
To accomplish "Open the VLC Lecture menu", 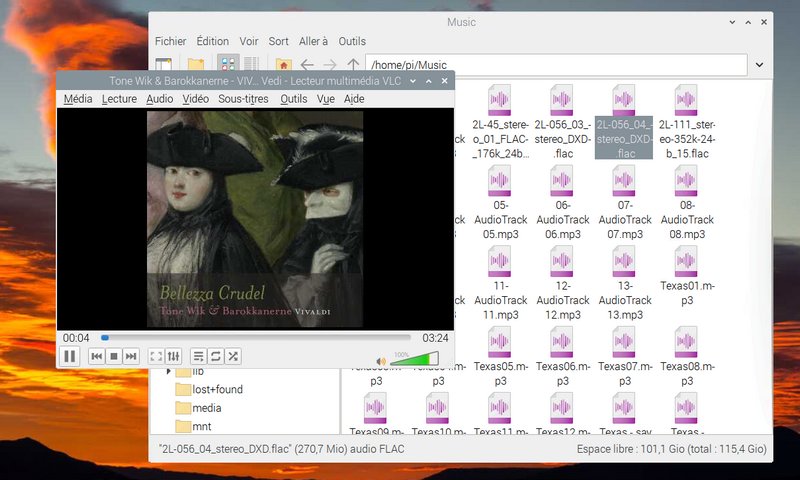I will (x=119, y=99).
